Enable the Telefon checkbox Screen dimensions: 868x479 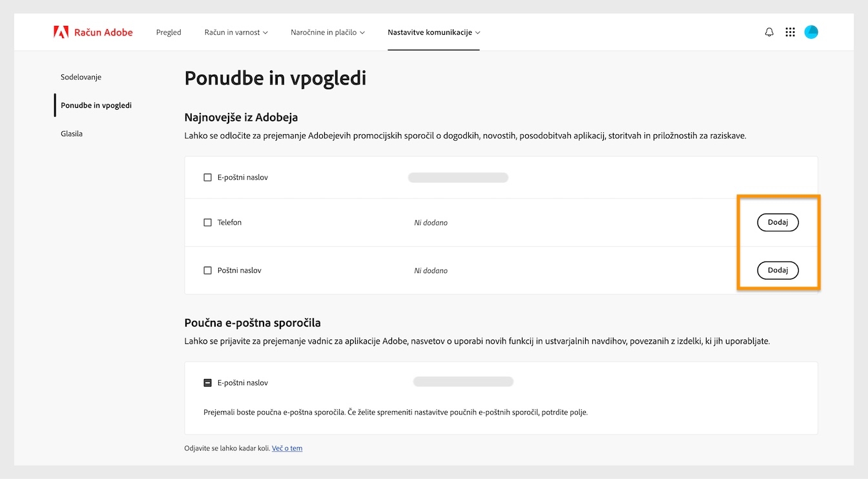207,222
